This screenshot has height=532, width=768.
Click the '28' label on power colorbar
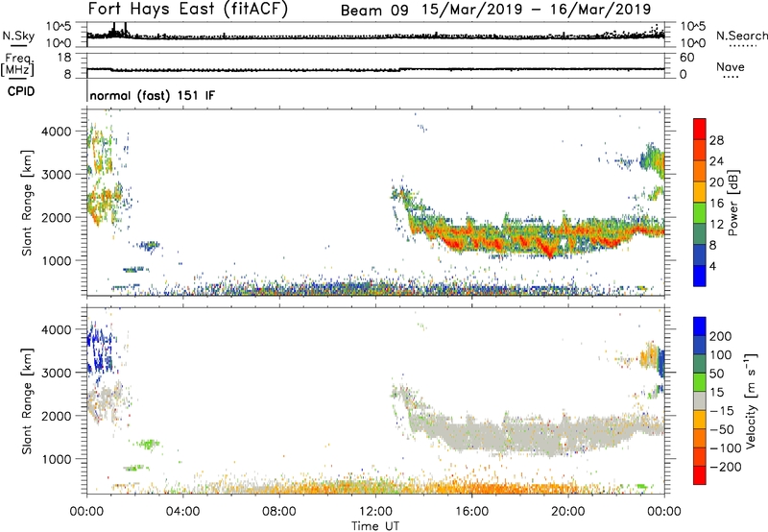point(716,140)
